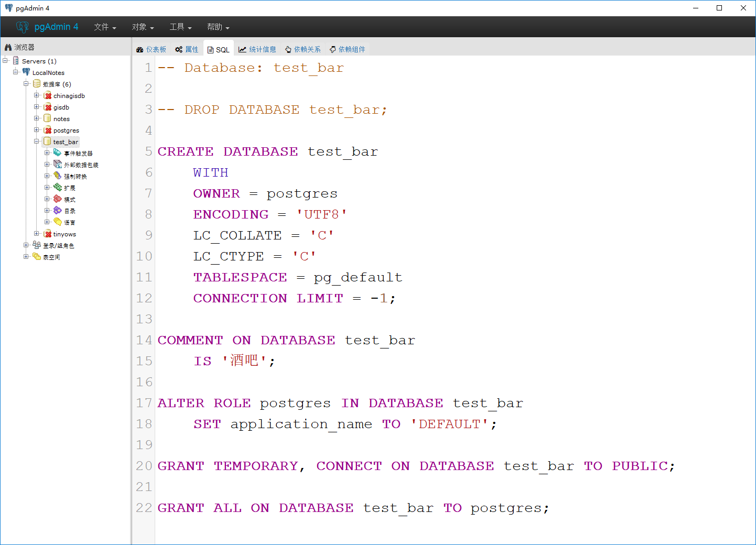Click the 外部数据包装 foreign data wrapper icon
Image resolution: width=756 pixels, height=545 pixels.
click(58, 165)
